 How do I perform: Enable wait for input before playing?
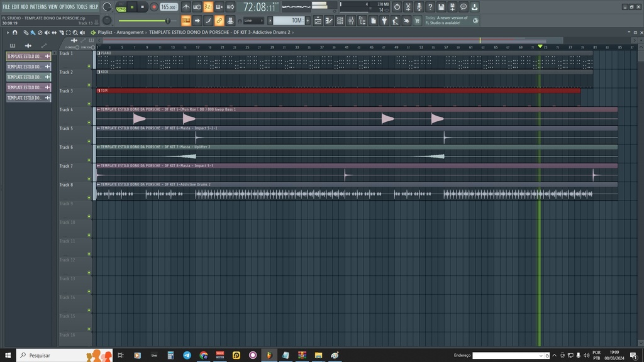(x=197, y=7)
